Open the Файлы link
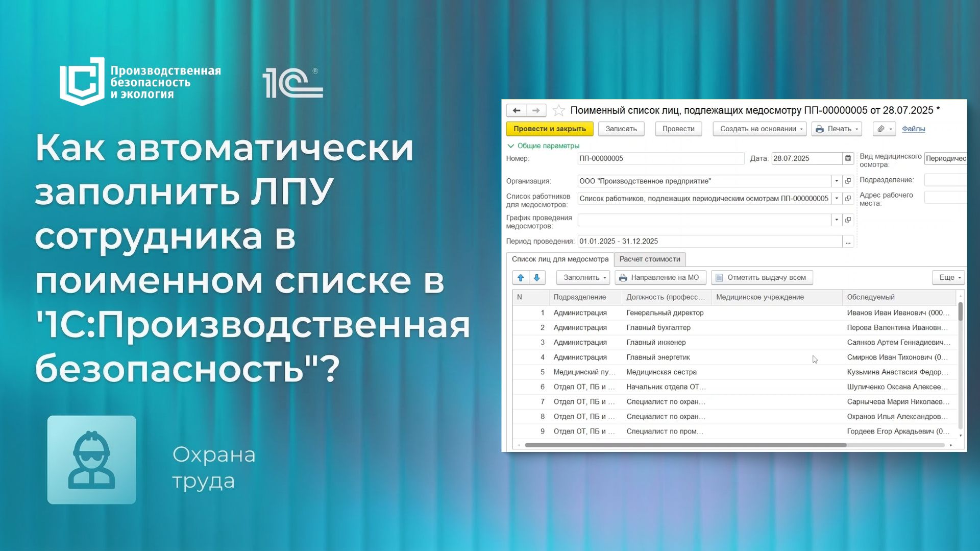980x551 pixels. point(913,129)
